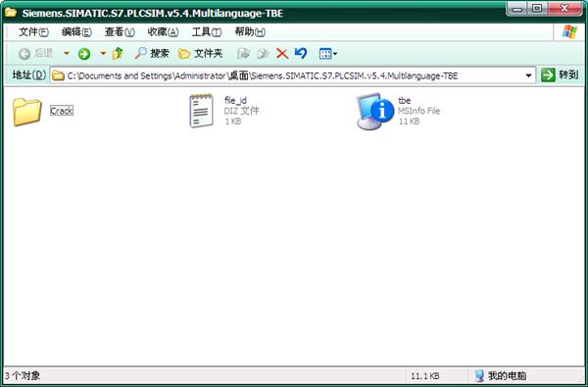588x387 pixels.
Task: Select the tbe MSInfo file icon
Action: [x=375, y=112]
